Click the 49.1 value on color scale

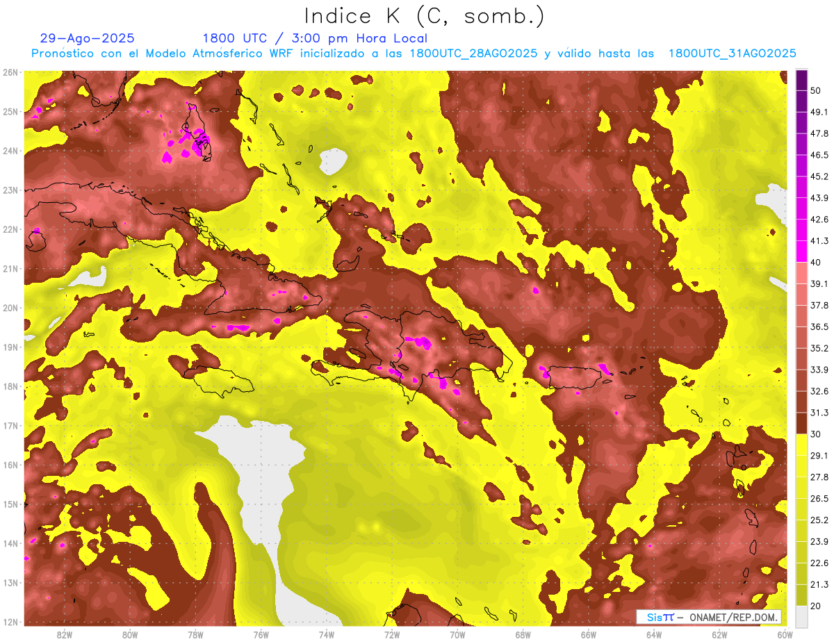(x=819, y=112)
